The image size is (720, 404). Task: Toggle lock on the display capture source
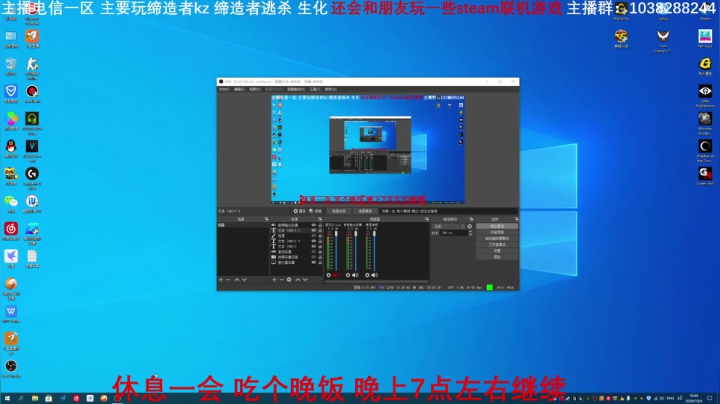[x=320, y=263]
